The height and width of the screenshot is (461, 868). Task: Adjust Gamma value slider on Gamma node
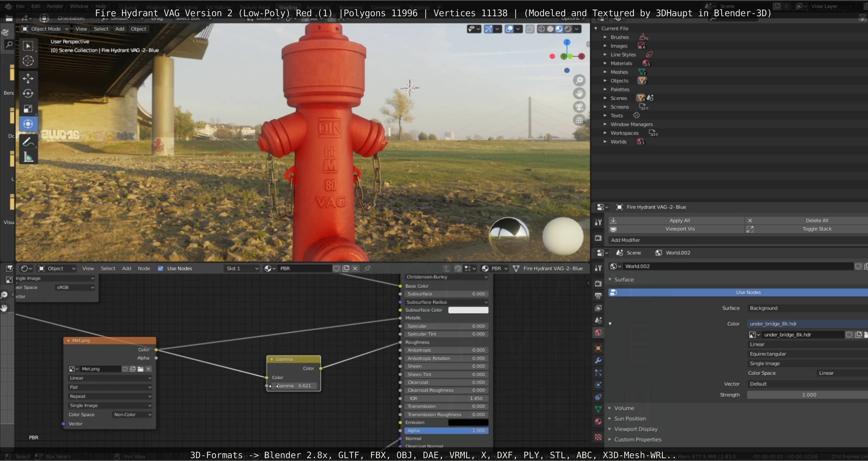pyautogui.click(x=293, y=386)
